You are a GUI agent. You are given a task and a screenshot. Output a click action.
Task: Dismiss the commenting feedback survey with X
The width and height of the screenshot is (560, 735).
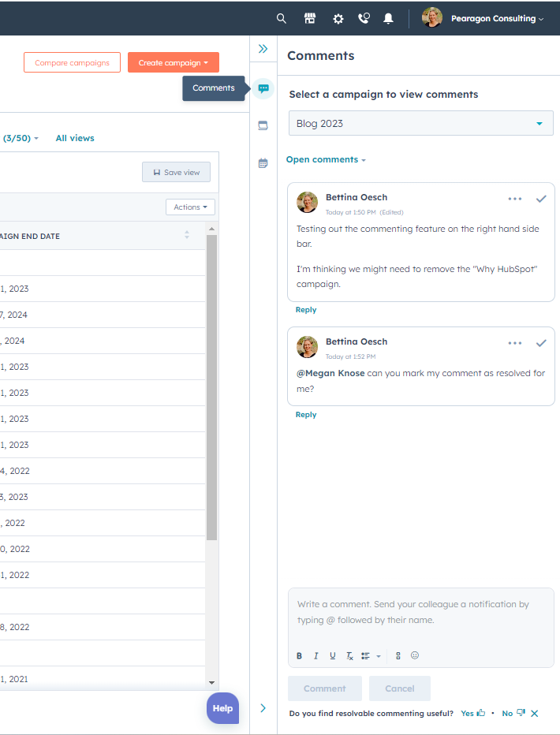coord(534,714)
